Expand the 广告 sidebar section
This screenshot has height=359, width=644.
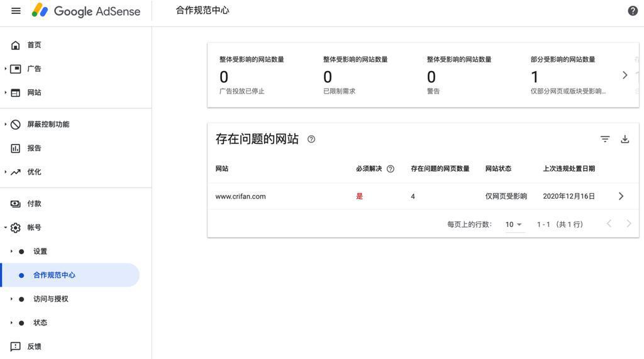click(5, 69)
